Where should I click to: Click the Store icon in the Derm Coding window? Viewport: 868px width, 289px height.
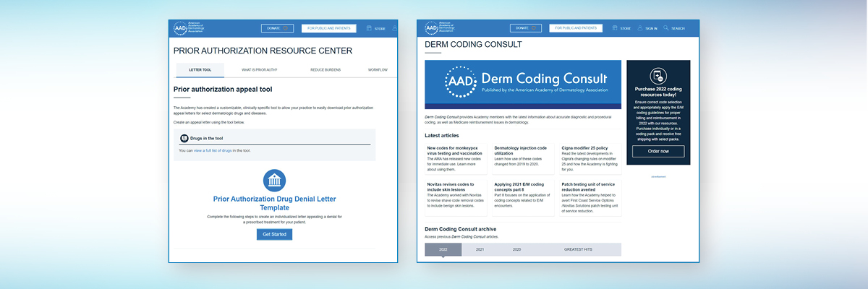point(615,28)
